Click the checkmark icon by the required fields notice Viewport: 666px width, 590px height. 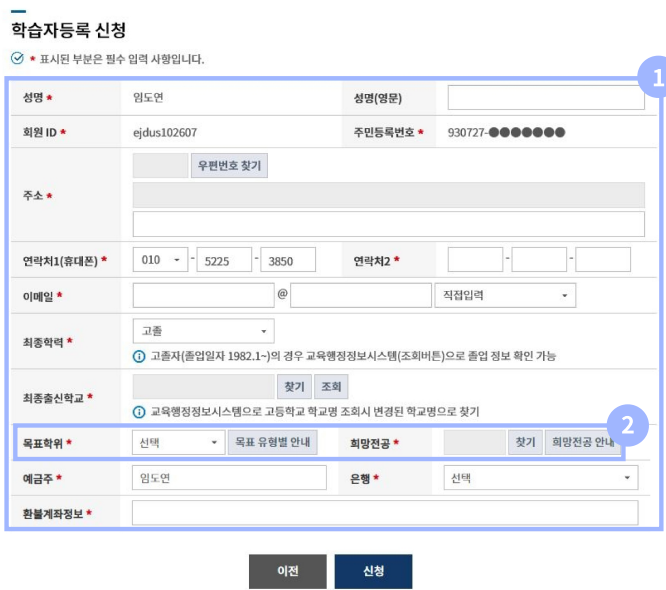[16, 59]
